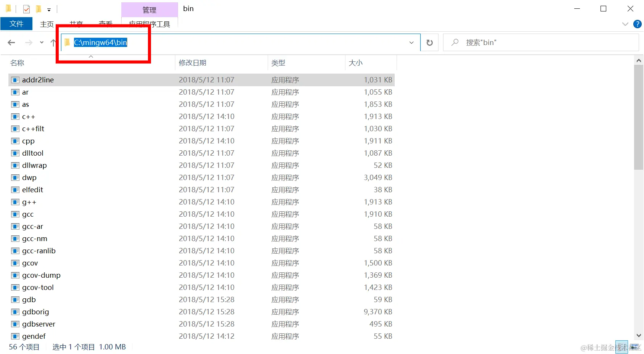644x354 pixels.
Task: Expand the recent locations chevron beside the navigation arrows
Action: tap(41, 42)
